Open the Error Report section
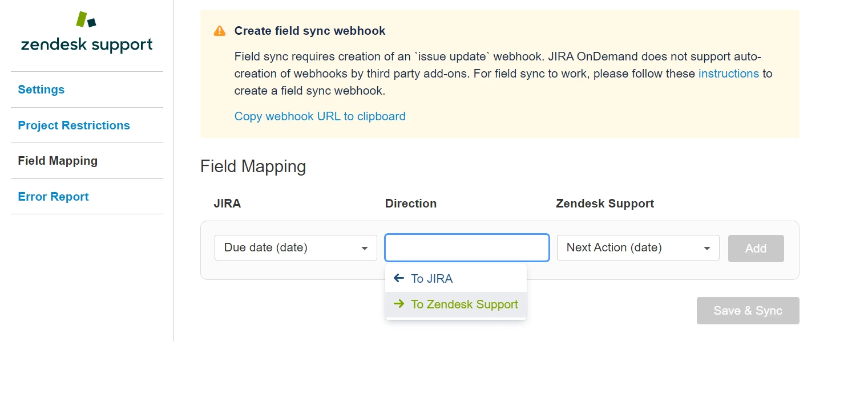 coord(53,197)
